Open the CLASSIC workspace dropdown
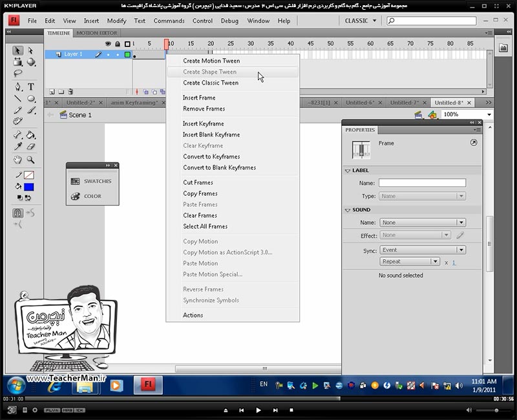The width and height of the screenshot is (517, 420). pyautogui.click(x=361, y=21)
